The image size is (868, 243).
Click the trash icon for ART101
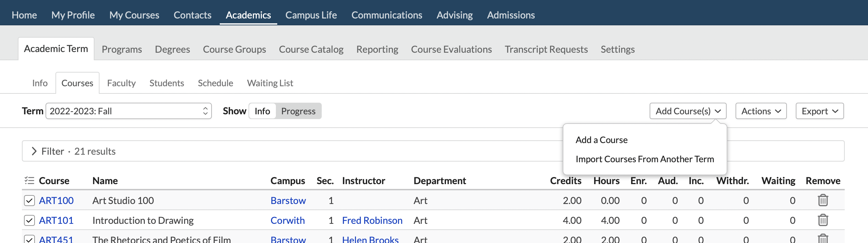pyautogui.click(x=823, y=220)
